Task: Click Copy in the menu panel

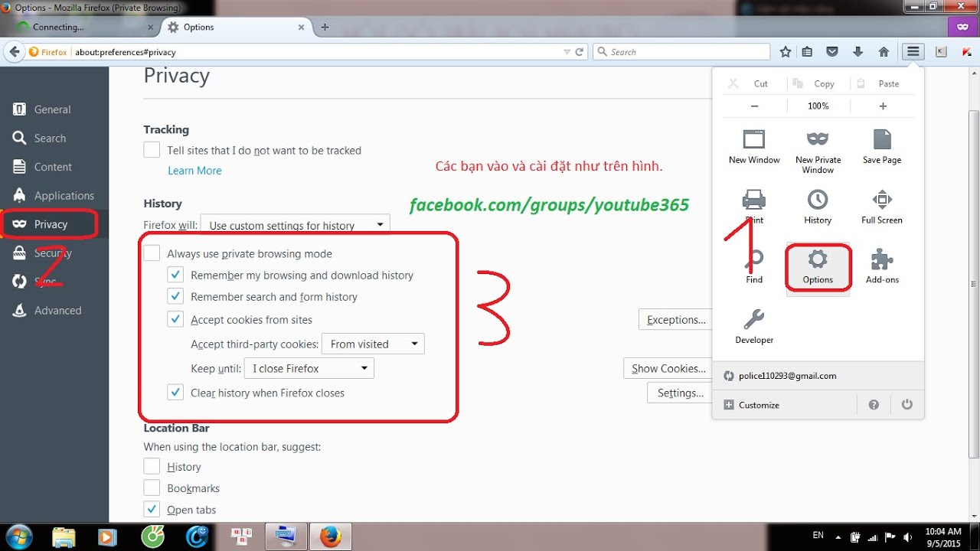Action: tap(814, 83)
